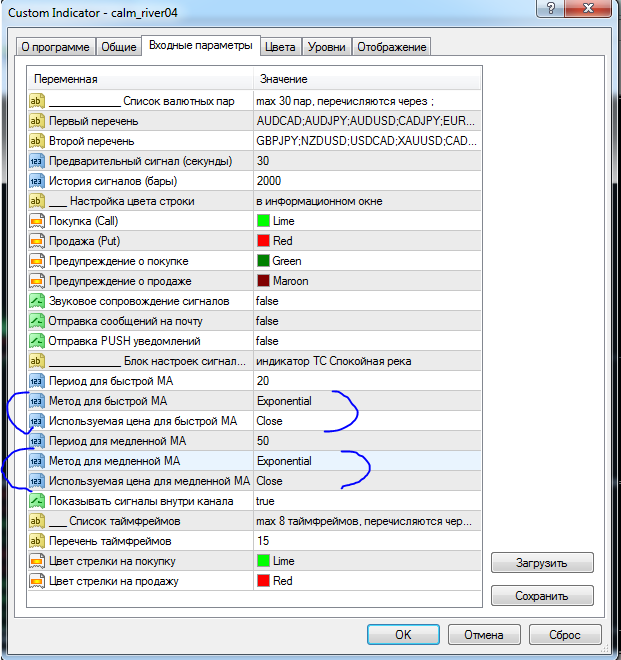
Task: Click the bool icon beside Показывать сигналы внутри канала
Action: [x=37, y=501]
